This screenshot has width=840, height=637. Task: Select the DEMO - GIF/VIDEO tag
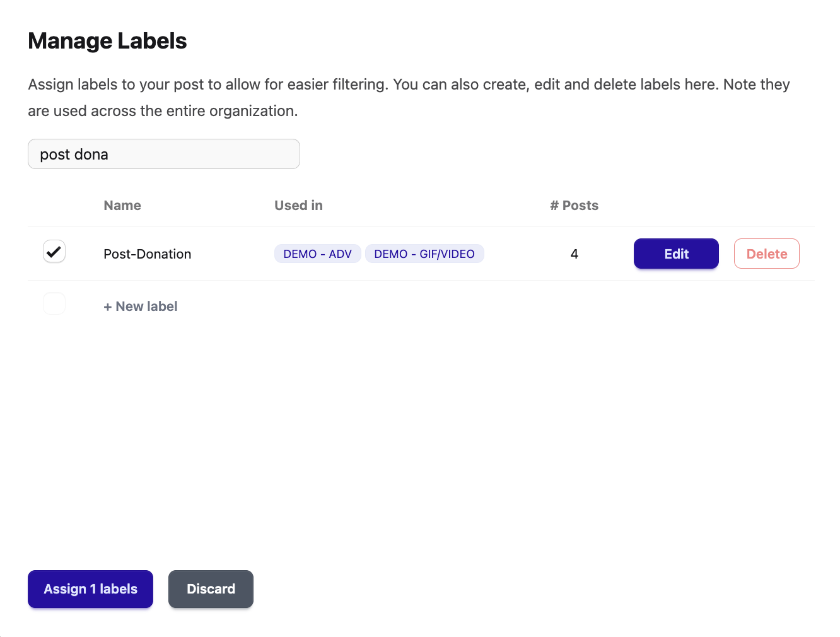pos(424,254)
